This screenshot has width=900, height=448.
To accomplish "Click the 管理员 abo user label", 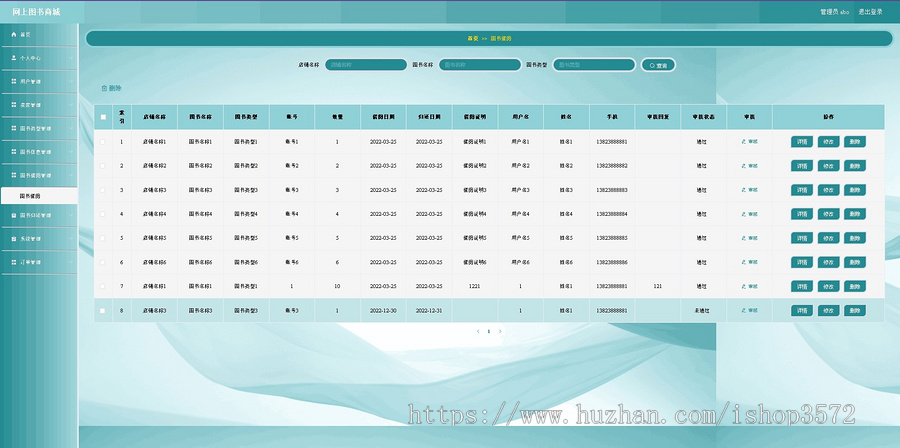I will pos(835,11).
